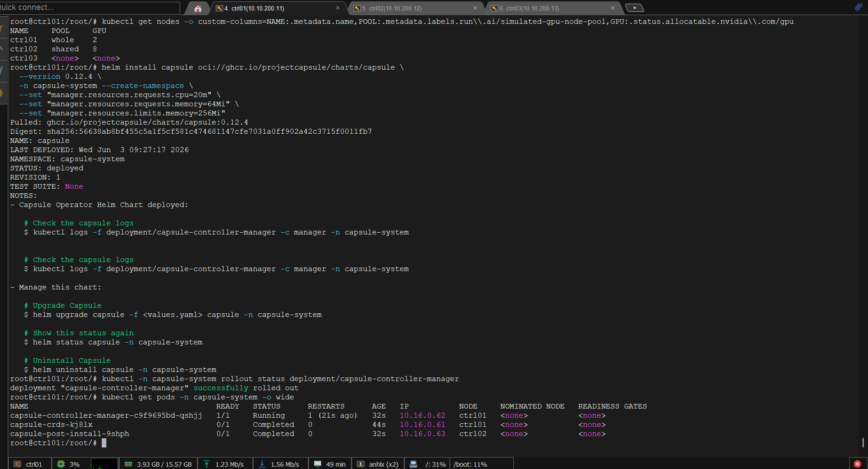Click the 'shared' pool value for ctrl02
The width and height of the screenshot is (868, 469).
[x=65, y=49]
